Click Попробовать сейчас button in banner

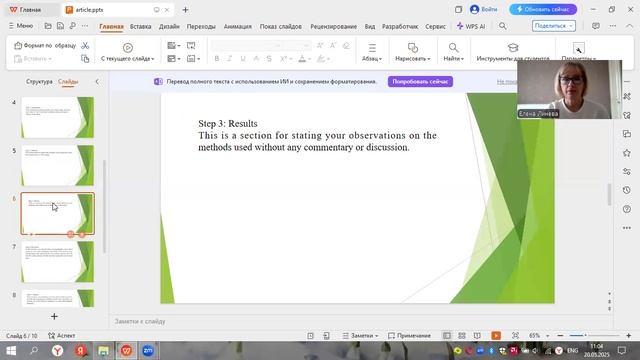coord(420,82)
